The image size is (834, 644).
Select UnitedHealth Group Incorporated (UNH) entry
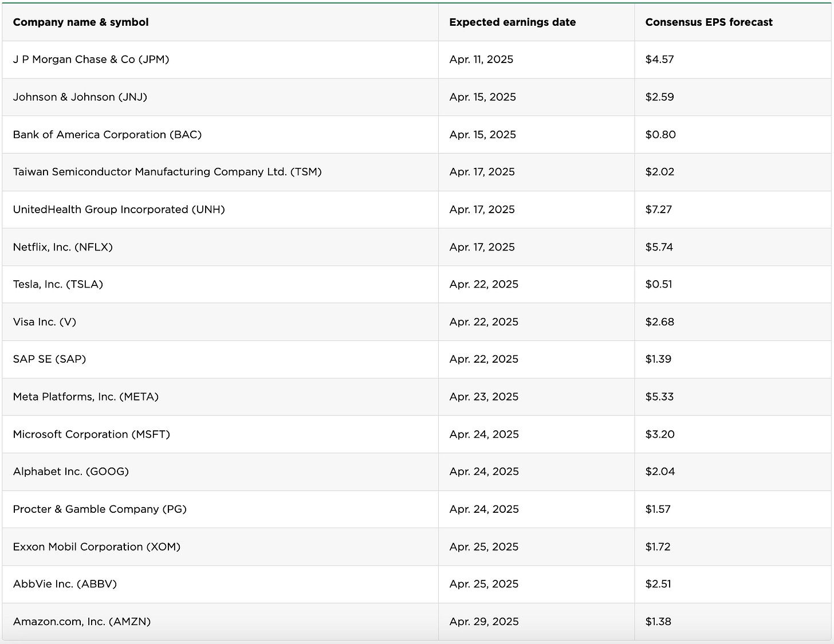119,210
